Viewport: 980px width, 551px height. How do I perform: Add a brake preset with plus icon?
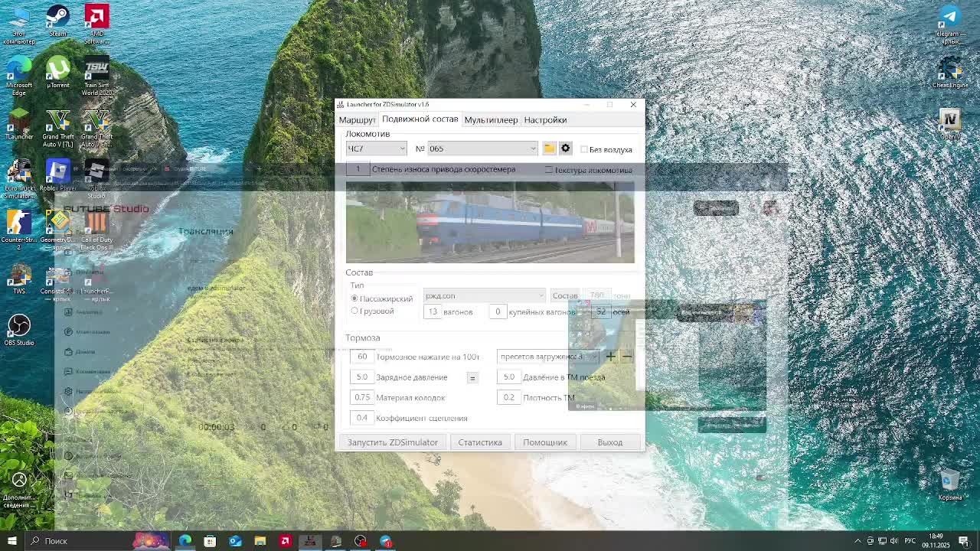point(610,356)
